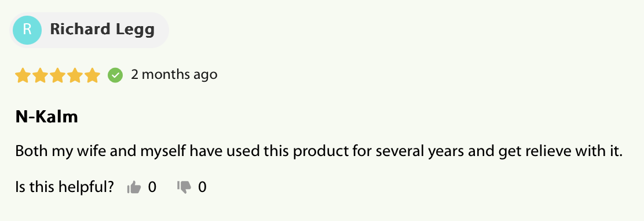Click the thumbs down icon
Image resolution: width=644 pixels, height=221 pixels.
coord(184,187)
